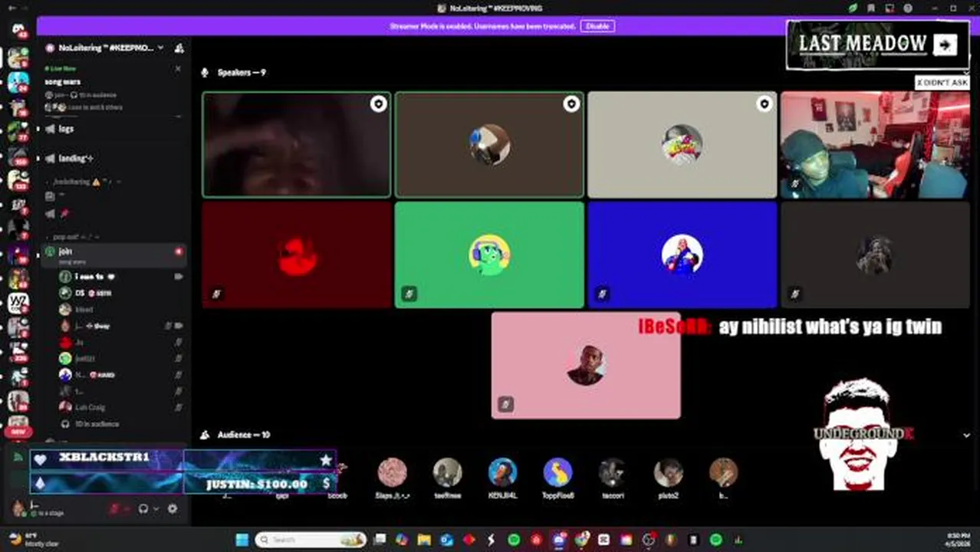
Task: Click the red NEW unread indicator
Action: 18,432
